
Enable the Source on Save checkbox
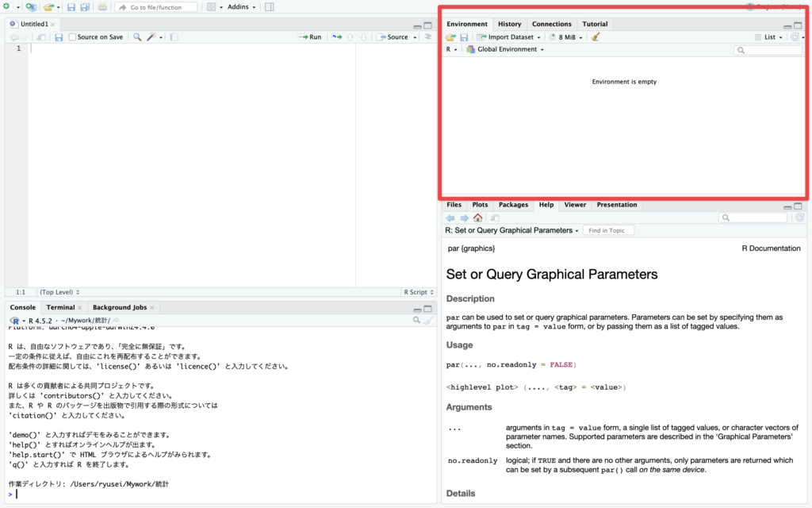pyautogui.click(x=73, y=37)
